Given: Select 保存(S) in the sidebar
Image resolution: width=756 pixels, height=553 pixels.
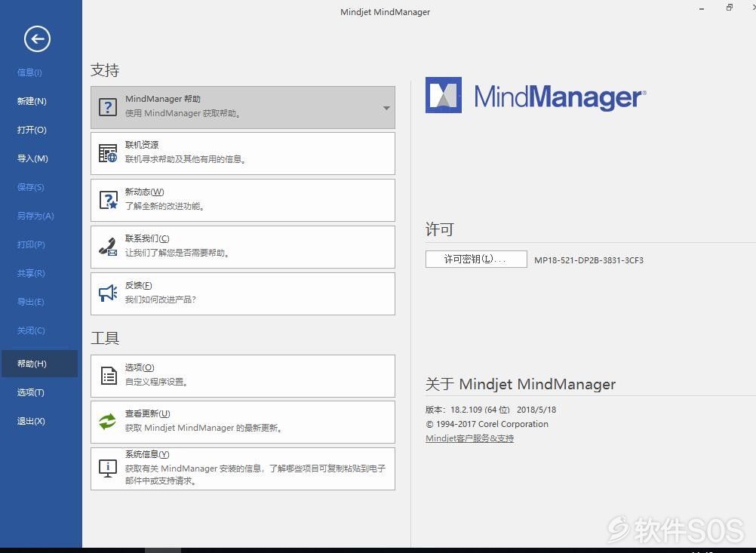Looking at the screenshot, I should pyautogui.click(x=30, y=187).
